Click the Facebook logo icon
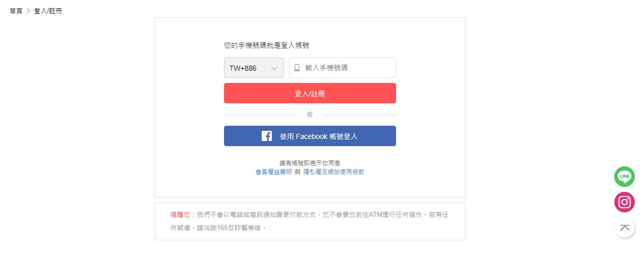The width and height of the screenshot is (644, 253). tap(267, 136)
